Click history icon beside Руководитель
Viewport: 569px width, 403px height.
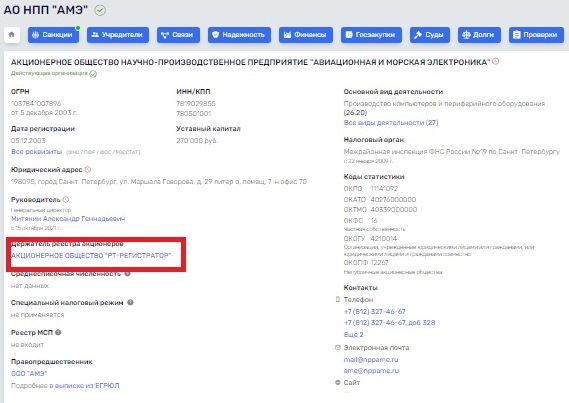(66, 200)
